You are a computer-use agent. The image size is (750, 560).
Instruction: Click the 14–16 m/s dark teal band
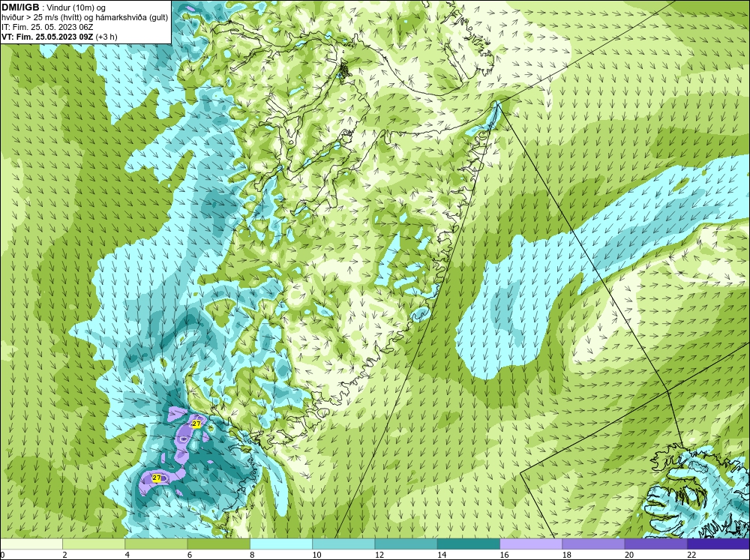468,544
